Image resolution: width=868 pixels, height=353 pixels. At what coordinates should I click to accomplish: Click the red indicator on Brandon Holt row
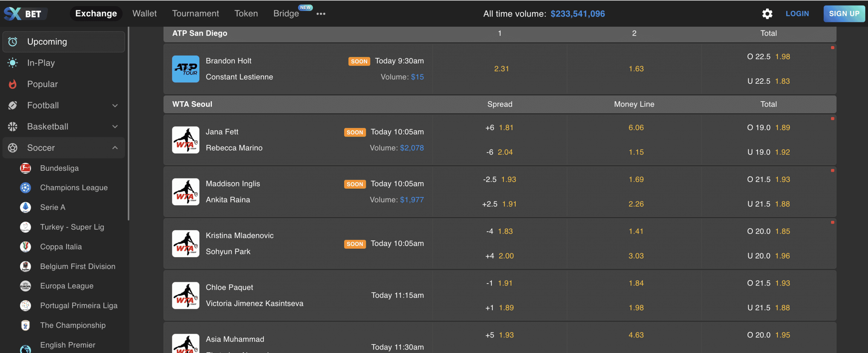coord(832,48)
